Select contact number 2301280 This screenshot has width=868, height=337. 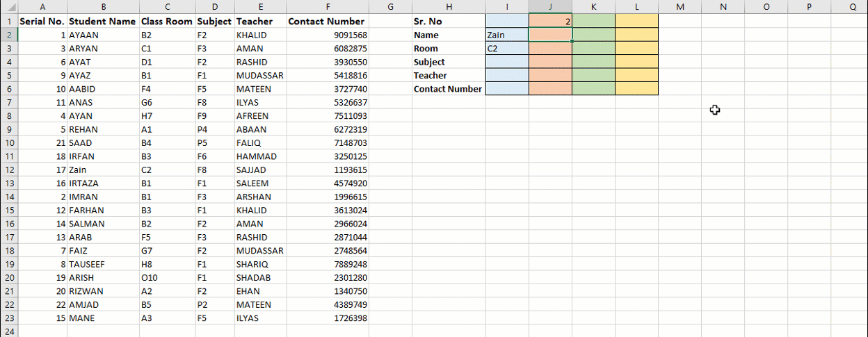[328, 277]
